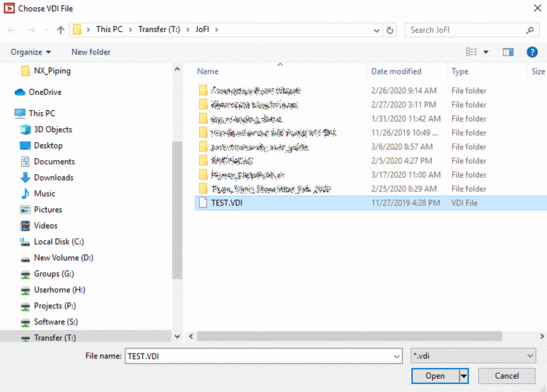
Task: Open the recent locations dropdown arrow
Action: click(x=47, y=30)
